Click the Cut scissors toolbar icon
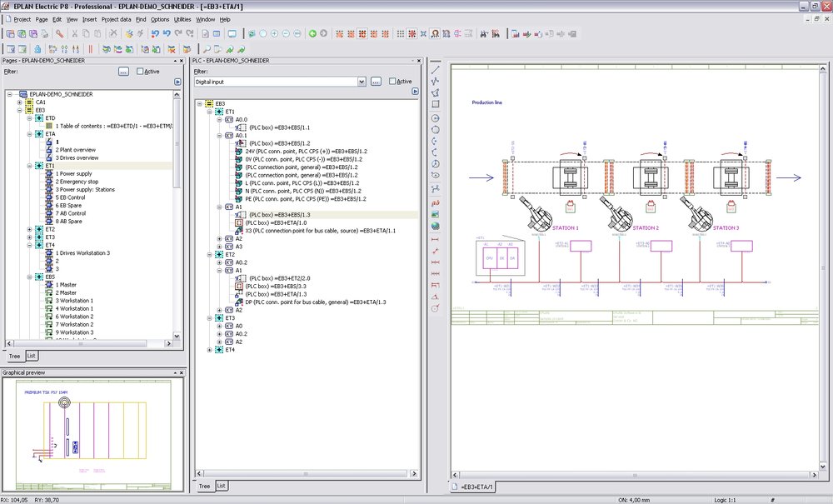 pyautogui.click(x=74, y=34)
